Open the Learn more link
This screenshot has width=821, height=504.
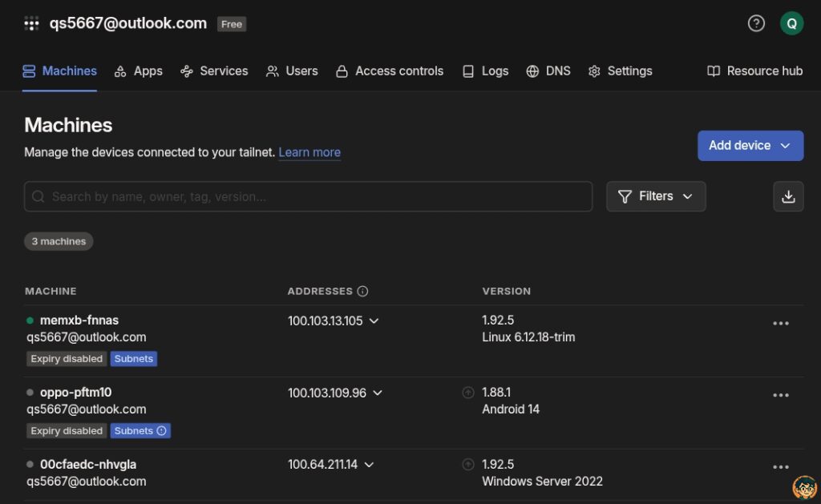309,152
